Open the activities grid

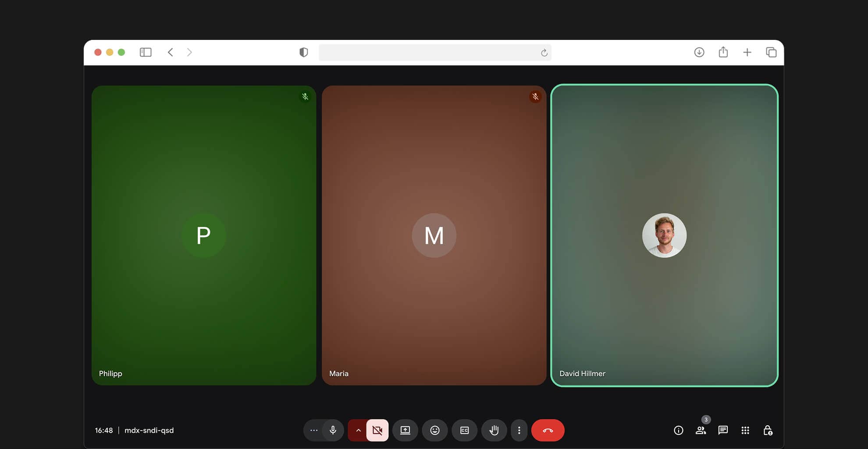pyautogui.click(x=745, y=430)
